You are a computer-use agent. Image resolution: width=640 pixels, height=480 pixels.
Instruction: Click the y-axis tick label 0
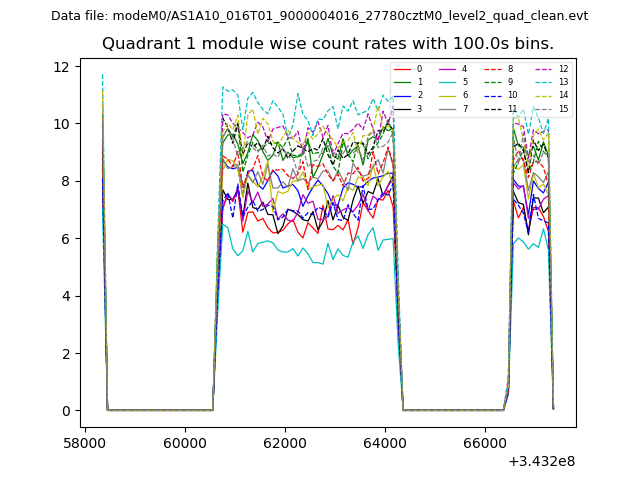tap(65, 411)
